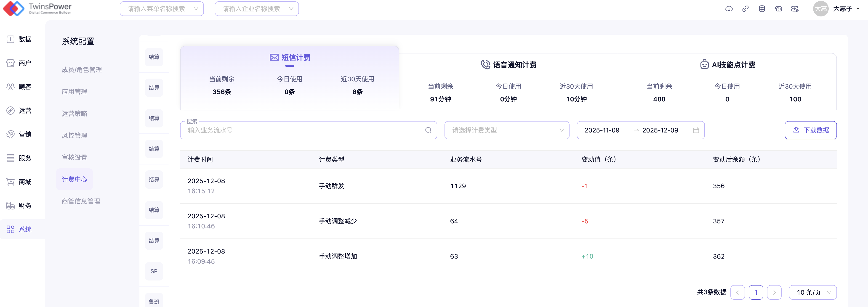Click the search magnifier in 业务流水号 field
Screen dimensions: 868x307
coord(428,130)
